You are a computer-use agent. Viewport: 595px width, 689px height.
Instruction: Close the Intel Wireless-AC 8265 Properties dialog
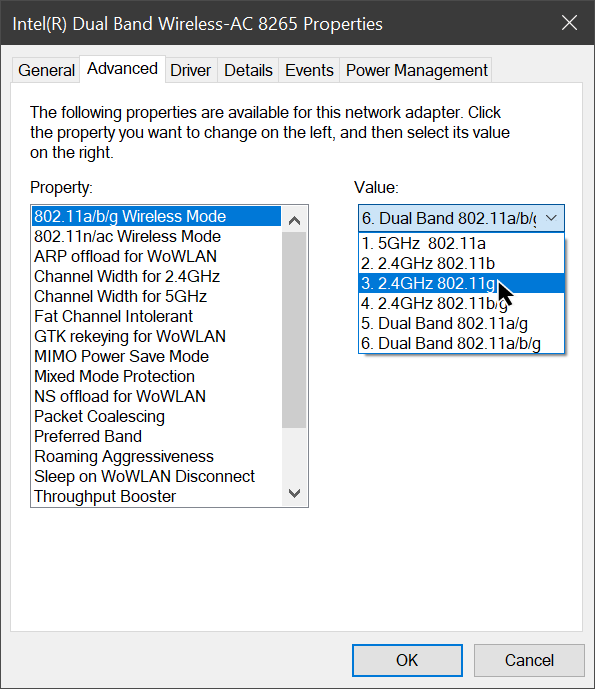(x=570, y=23)
